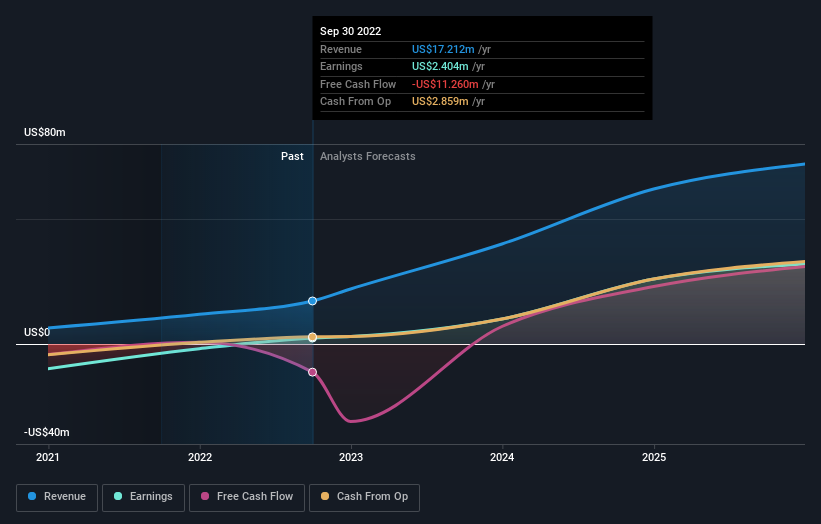Toggle the Earnings legend button
The width and height of the screenshot is (821, 524).
tap(143, 497)
